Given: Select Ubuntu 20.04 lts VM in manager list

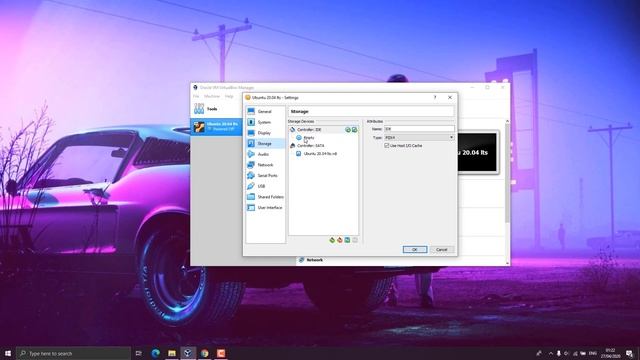Looking at the screenshot, I should click(217, 127).
